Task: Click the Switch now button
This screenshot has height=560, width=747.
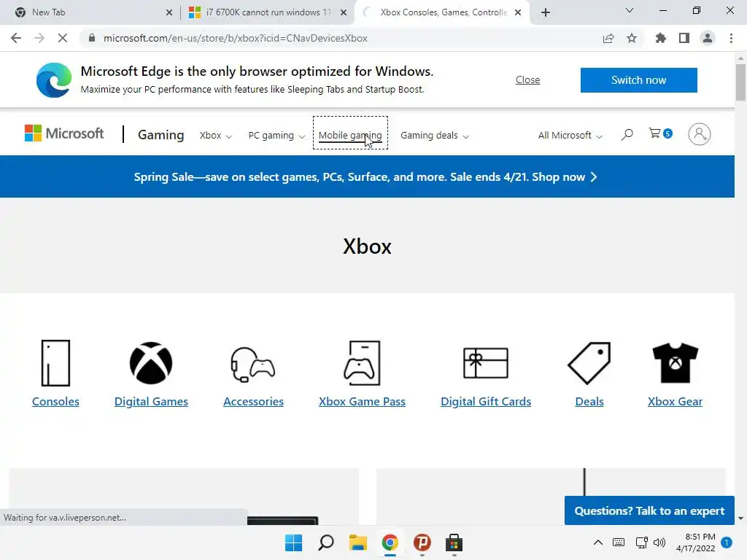Action: point(638,80)
